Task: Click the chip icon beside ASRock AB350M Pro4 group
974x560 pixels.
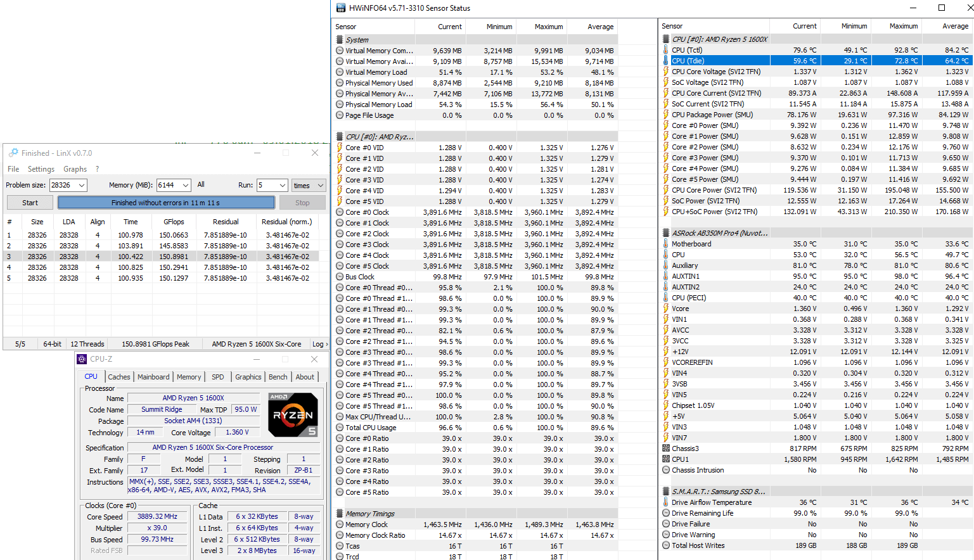Action: click(x=666, y=233)
